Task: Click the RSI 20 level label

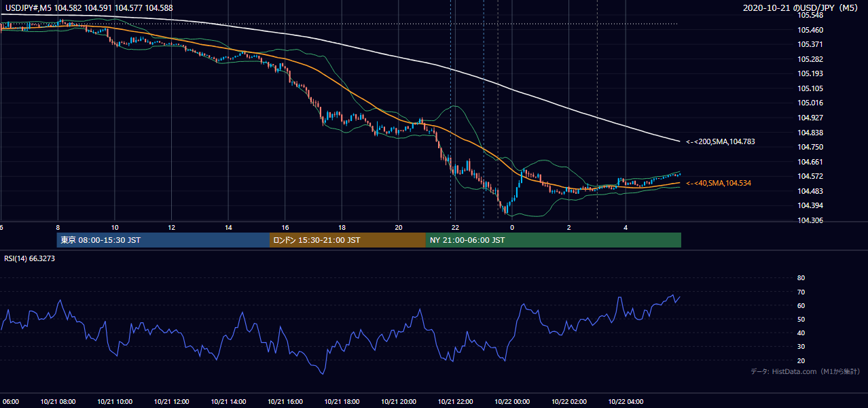Action: click(x=801, y=361)
